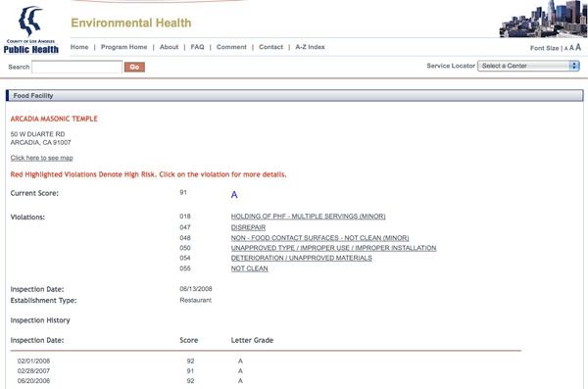The image size is (588, 389).
Task: Go to the About page
Action: click(170, 47)
